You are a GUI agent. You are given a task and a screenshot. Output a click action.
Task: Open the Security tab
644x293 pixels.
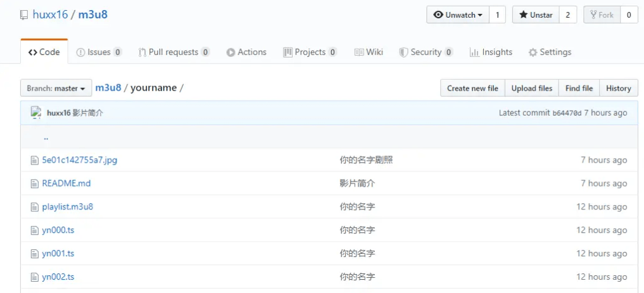(426, 52)
